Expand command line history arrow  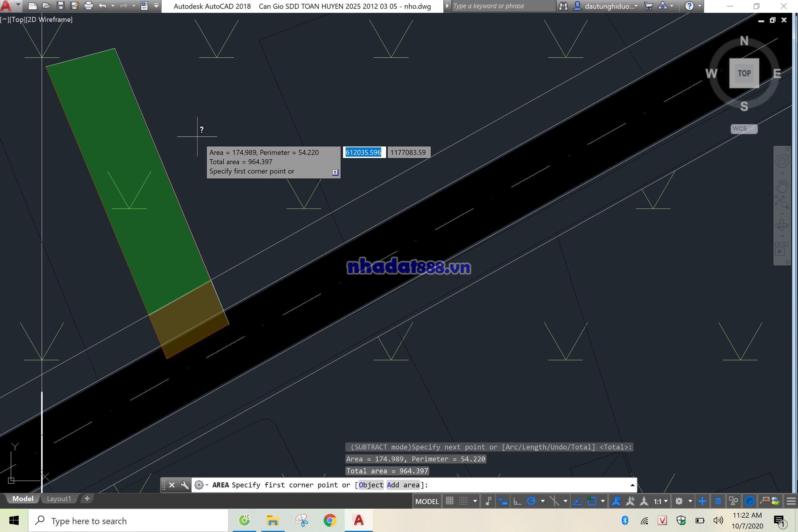point(632,485)
